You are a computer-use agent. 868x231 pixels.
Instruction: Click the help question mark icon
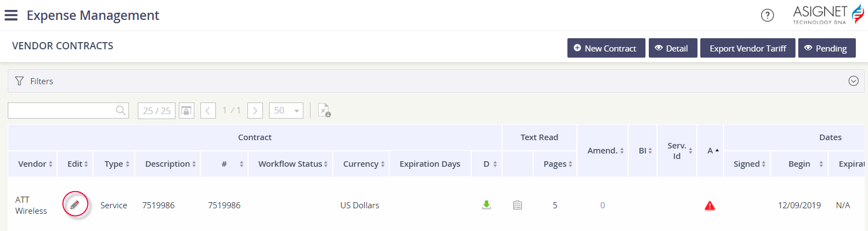coord(767,16)
